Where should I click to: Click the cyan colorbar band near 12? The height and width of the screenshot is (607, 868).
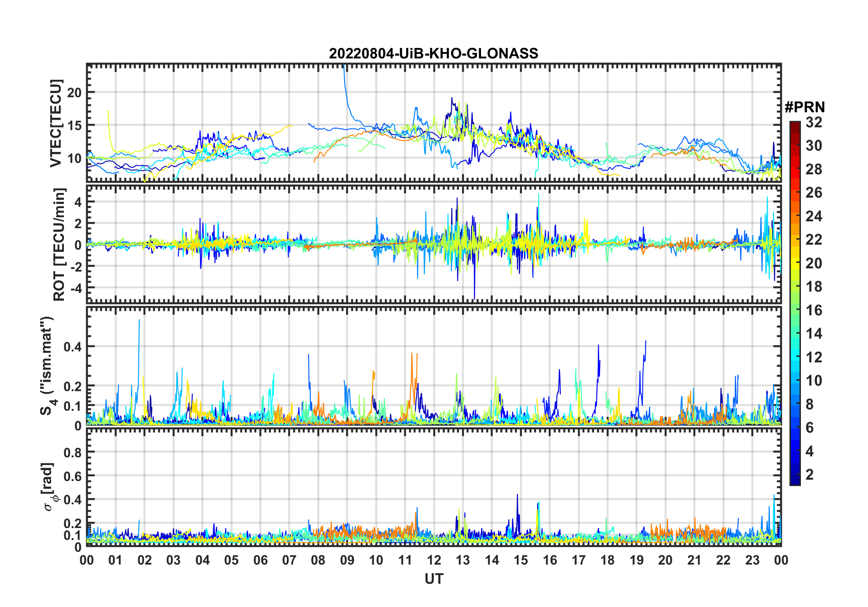tap(795, 357)
